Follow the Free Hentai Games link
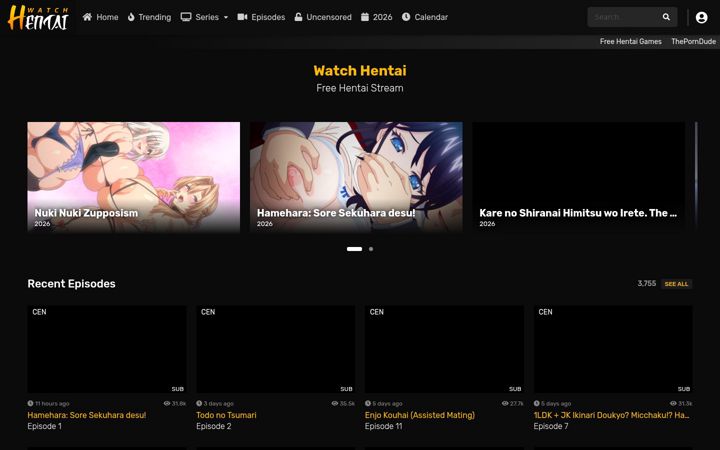The height and width of the screenshot is (450, 720). (630, 41)
